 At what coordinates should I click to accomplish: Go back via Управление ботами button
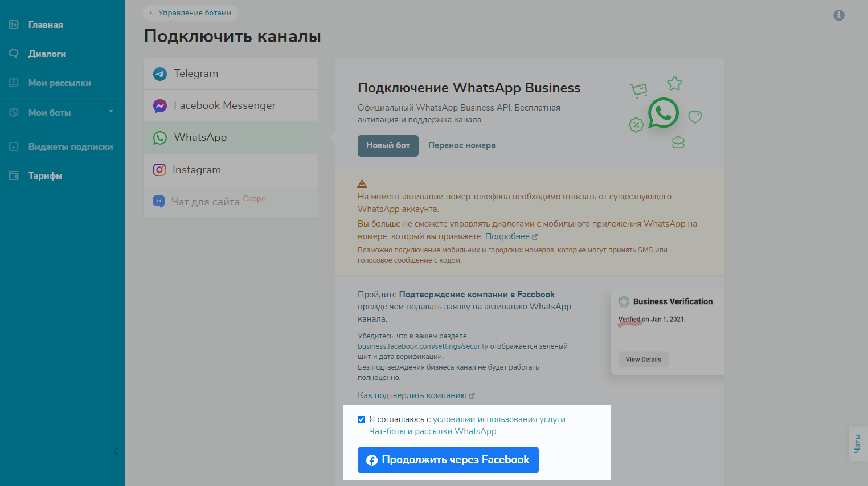tap(190, 13)
